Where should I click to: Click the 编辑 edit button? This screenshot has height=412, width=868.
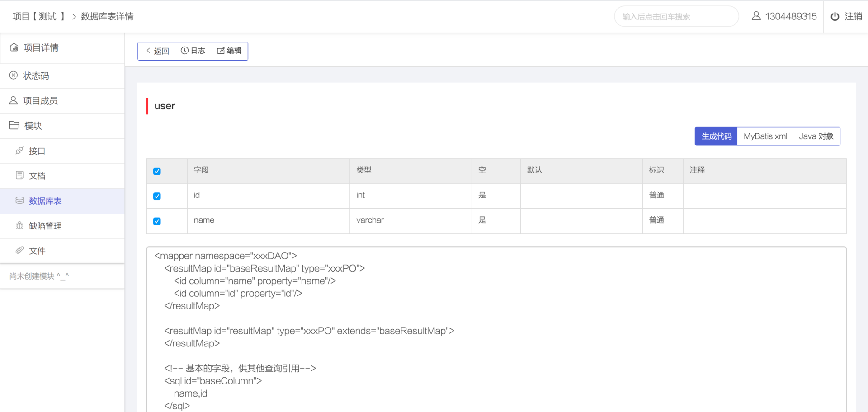coord(229,51)
